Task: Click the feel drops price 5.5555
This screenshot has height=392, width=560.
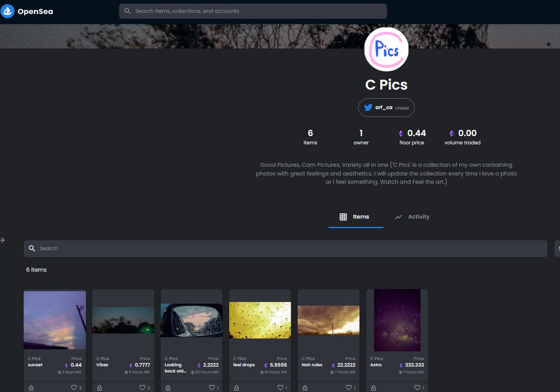Action: click(279, 365)
